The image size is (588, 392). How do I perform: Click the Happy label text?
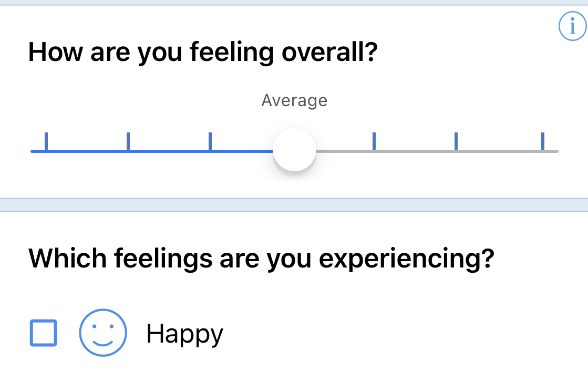click(184, 334)
